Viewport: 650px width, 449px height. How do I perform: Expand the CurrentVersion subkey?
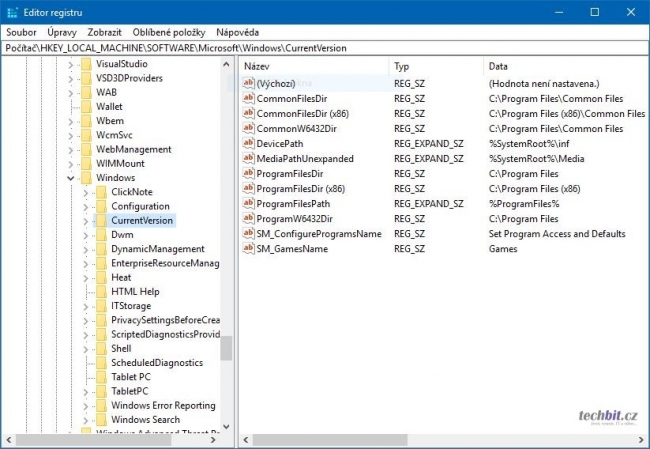pyautogui.click(x=86, y=221)
